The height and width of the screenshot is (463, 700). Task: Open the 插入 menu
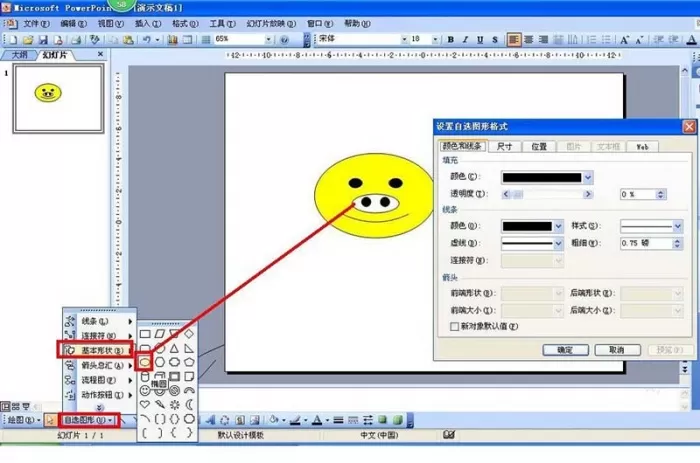[x=148, y=24]
